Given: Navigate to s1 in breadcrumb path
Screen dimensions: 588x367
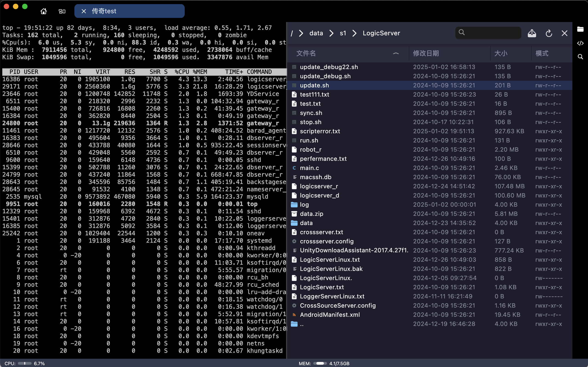Looking at the screenshot, I should (343, 33).
